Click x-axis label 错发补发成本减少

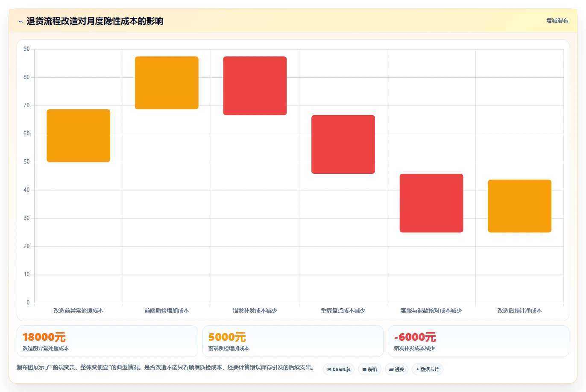[x=255, y=311]
